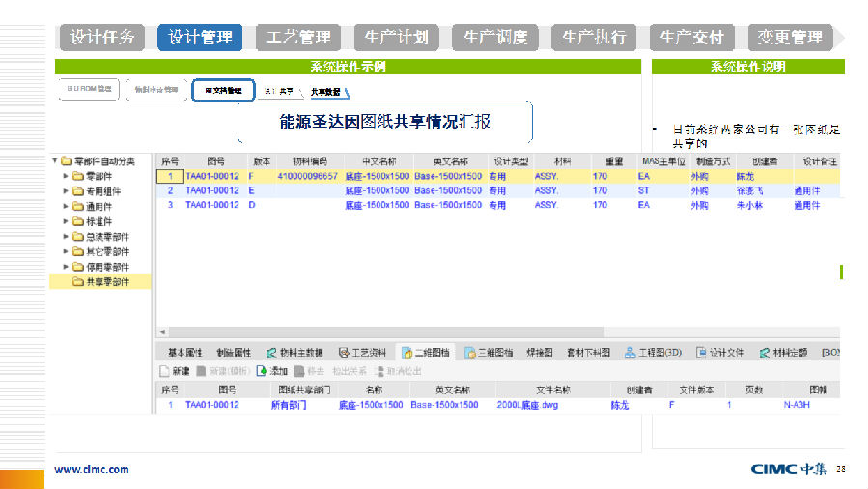Expand the 标准件 folder arrow
Viewport: 868px width, 489px height.
[66, 221]
